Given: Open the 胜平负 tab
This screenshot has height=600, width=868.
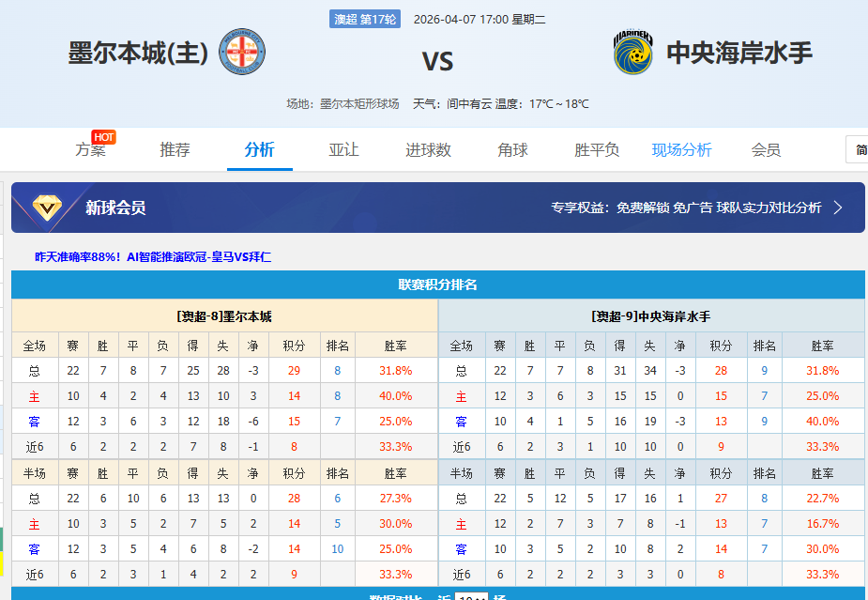Looking at the screenshot, I should (x=597, y=150).
